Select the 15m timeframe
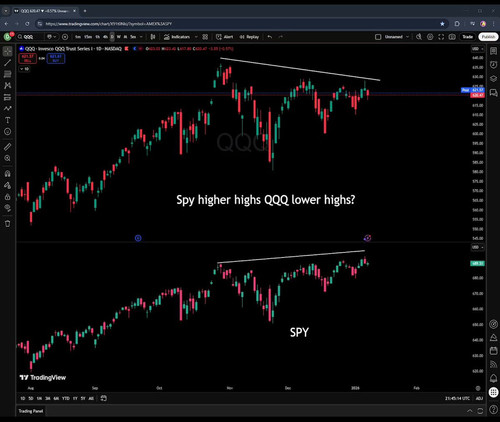The width and height of the screenshot is (500, 422). tap(88, 37)
